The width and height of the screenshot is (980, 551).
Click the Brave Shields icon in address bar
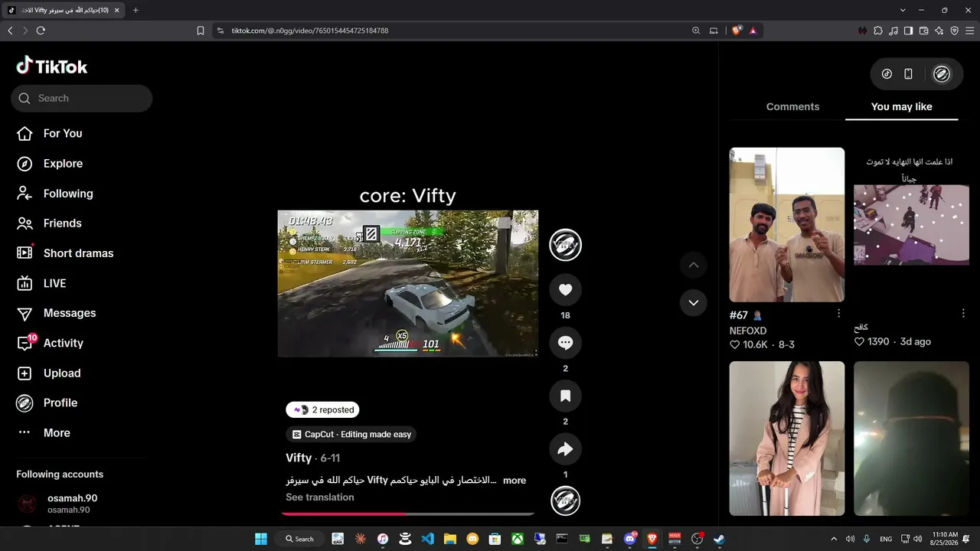pos(737,31)
